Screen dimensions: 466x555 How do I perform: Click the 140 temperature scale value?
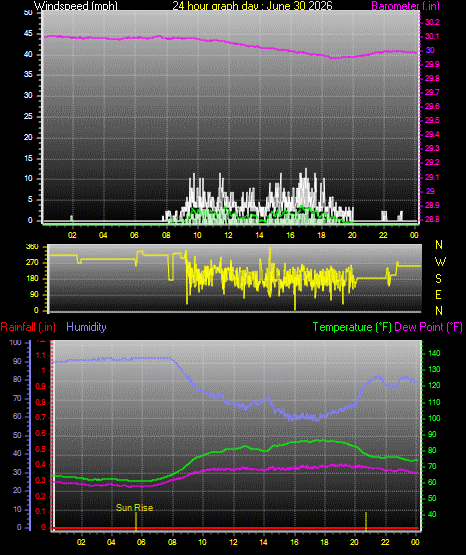point(434,353)
